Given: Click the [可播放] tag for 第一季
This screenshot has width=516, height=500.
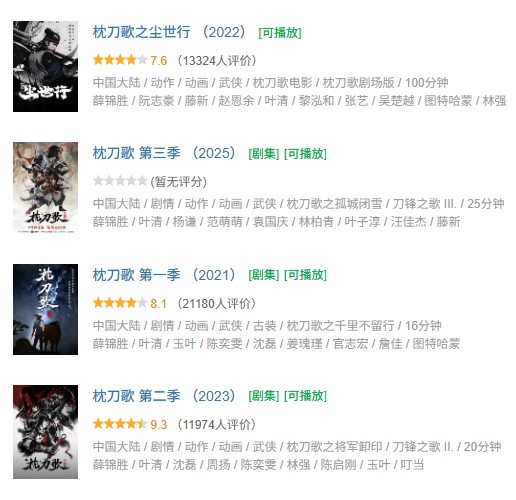Looking at the screenshot, I should [305, 275].
